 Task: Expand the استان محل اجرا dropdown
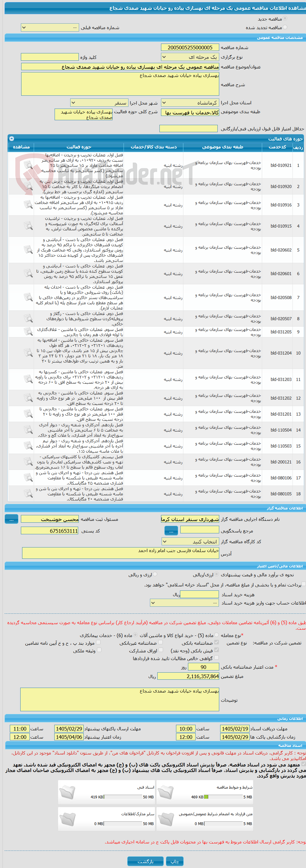[190, 103]
